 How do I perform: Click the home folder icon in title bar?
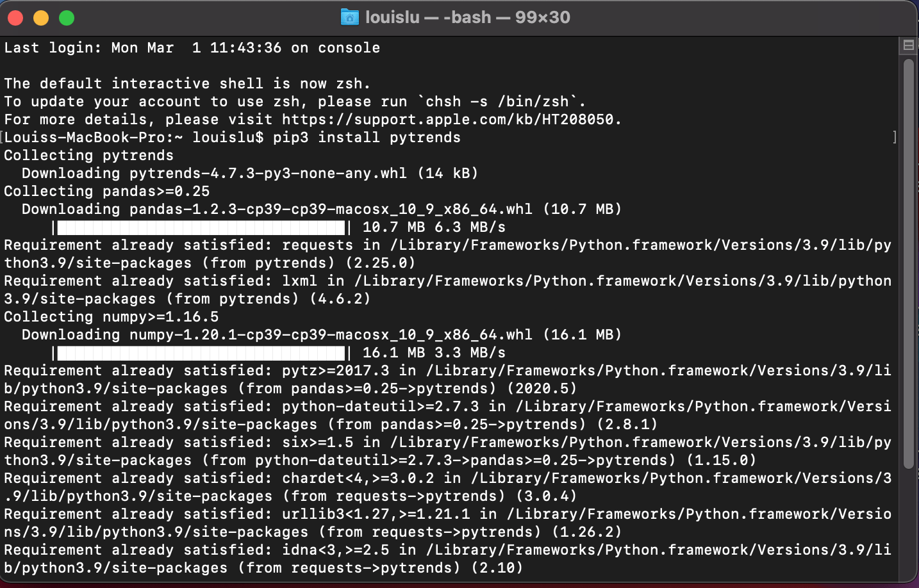coord(350,17)
